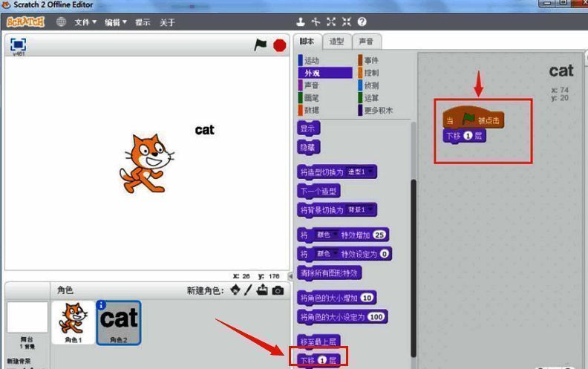Open the info badge on sprite 角色2

tap(102, 305)
